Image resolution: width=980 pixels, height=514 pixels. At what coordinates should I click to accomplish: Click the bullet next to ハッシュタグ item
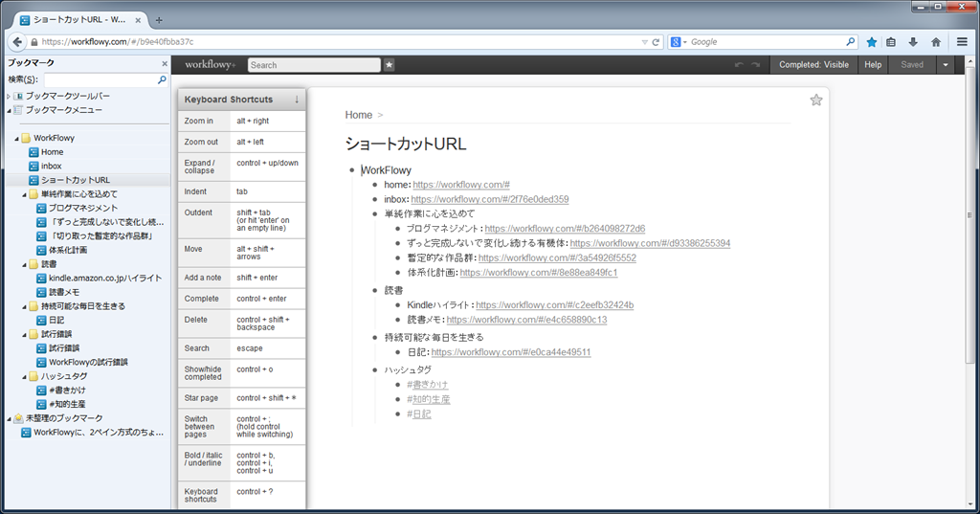[x=375, y=370]
